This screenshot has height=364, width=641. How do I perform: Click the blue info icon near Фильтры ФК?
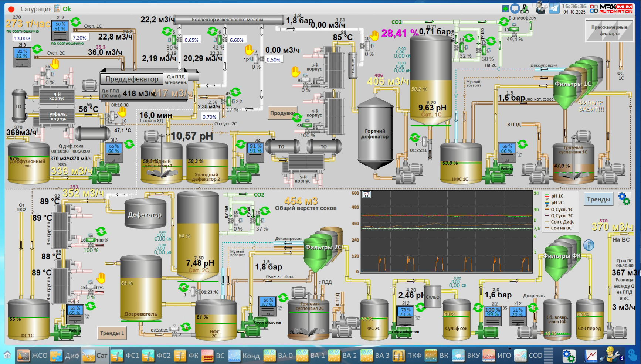[x=589, y=245]
